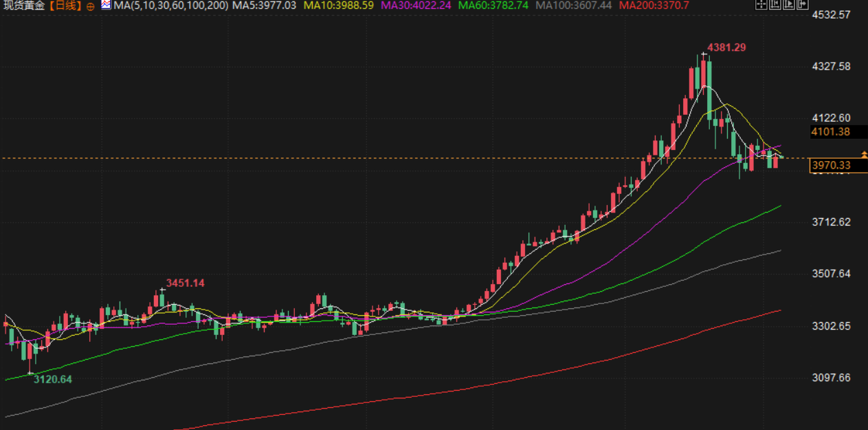
Task: Click the 3120.64 low price marker
Action: click(x=53, y=379)
